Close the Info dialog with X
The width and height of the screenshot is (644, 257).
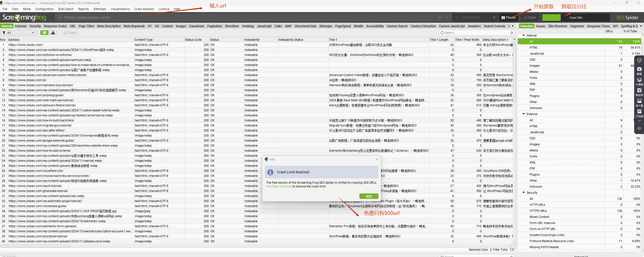point(377,159)
